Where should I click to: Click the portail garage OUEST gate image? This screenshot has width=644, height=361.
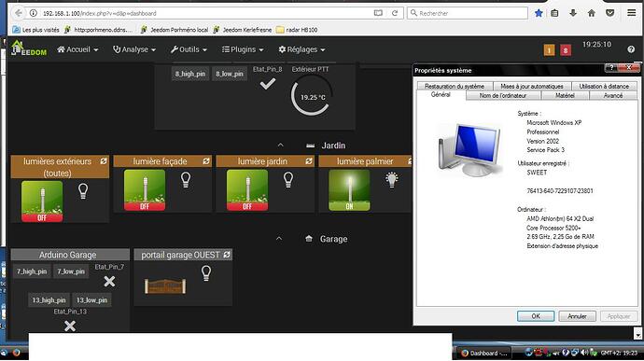coord(165,286)
